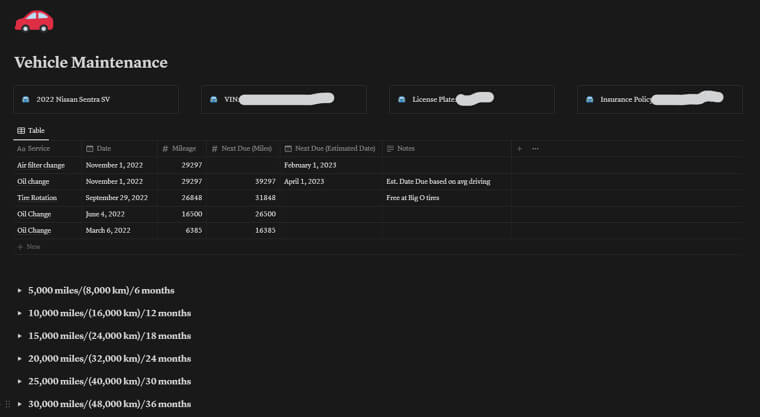Open the column options three-dots menu

[535, 148]
